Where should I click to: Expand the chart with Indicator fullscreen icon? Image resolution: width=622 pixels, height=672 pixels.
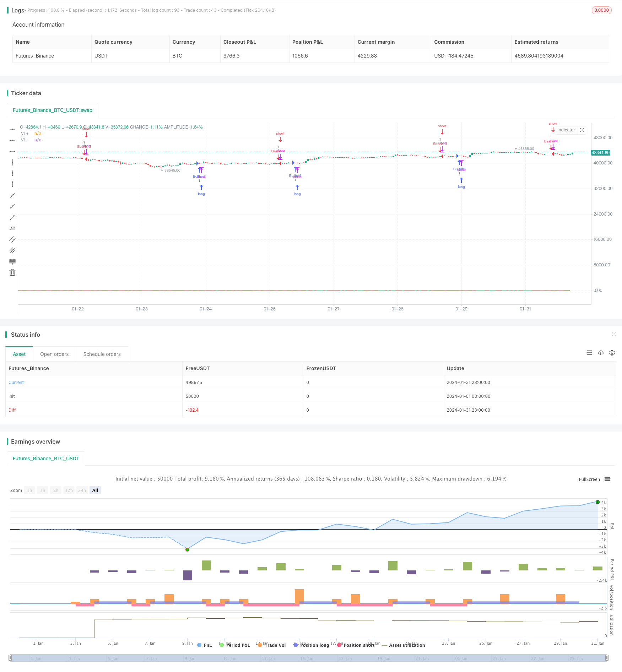pos(582,130)
